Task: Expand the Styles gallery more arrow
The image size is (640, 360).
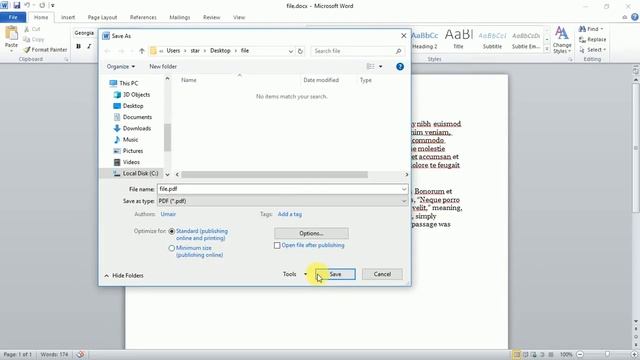Action: point(547,49)
